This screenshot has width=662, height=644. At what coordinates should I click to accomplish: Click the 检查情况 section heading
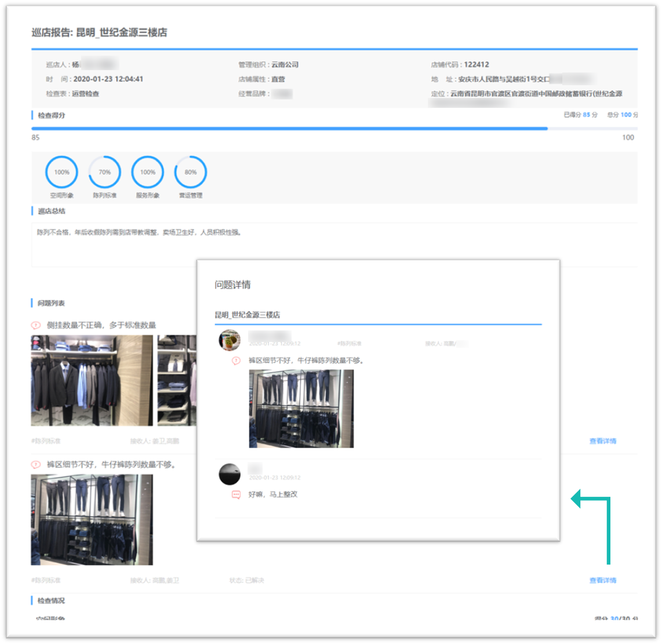(51, 601)
